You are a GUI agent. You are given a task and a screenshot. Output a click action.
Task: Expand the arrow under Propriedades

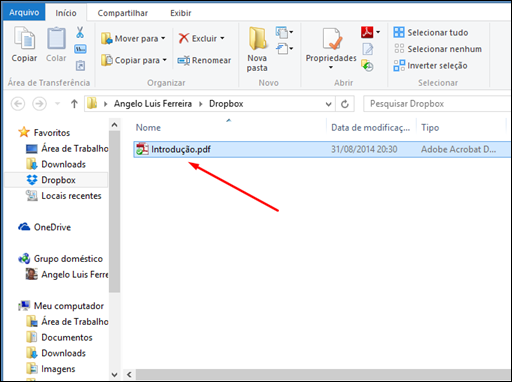331,68
